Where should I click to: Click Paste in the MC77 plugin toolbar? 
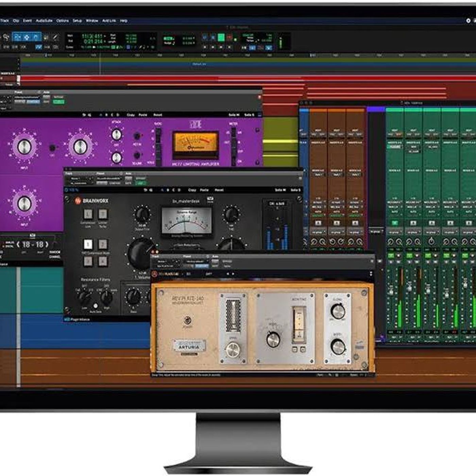pos(143,115)
